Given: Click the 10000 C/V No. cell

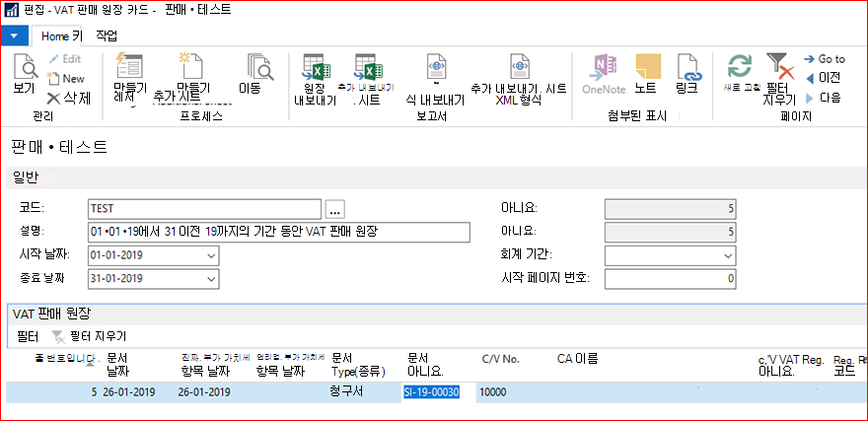Looking at the screenshot, I should point(493,392).
